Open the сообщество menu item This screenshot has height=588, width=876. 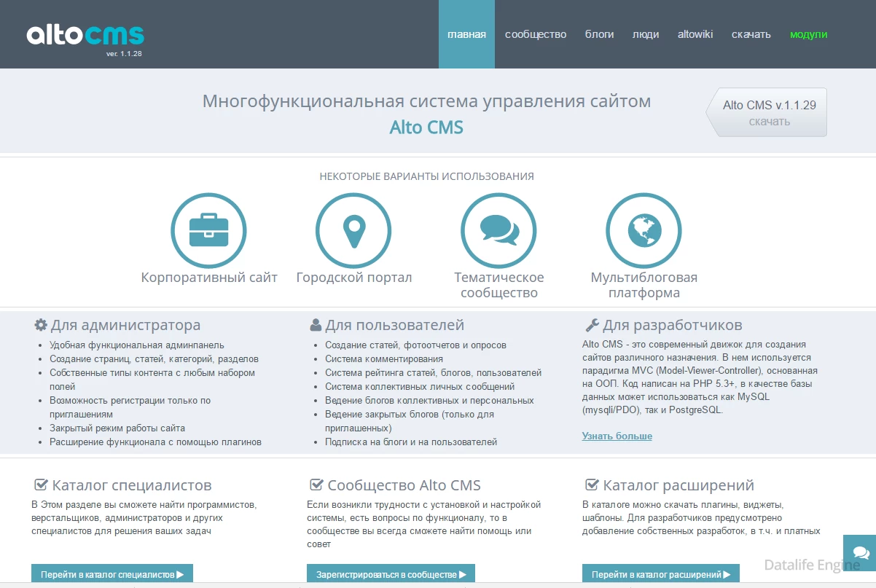click(536, 34)
